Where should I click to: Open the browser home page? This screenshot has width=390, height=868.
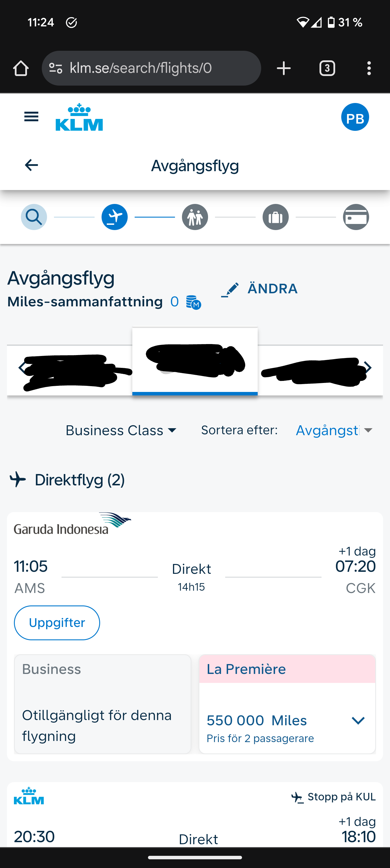pos(21,68)
